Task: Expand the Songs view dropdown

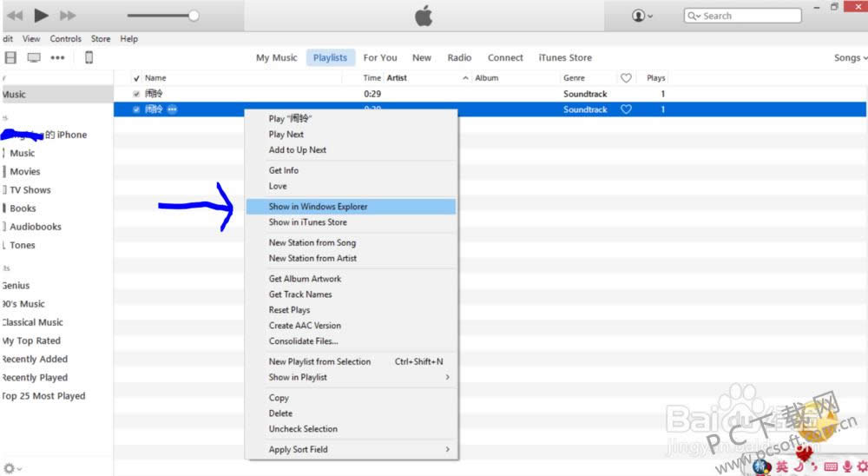Action: [x=850, y=58]
